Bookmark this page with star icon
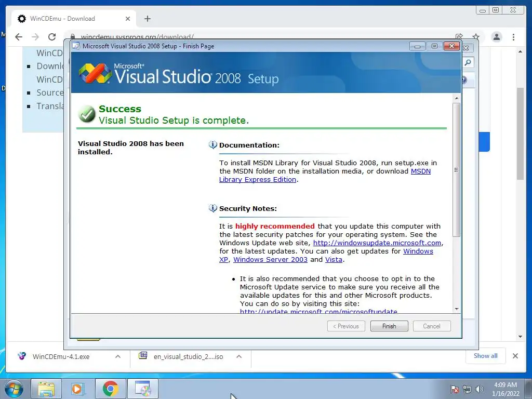532x399 pixels. click(x=476, y=37)
